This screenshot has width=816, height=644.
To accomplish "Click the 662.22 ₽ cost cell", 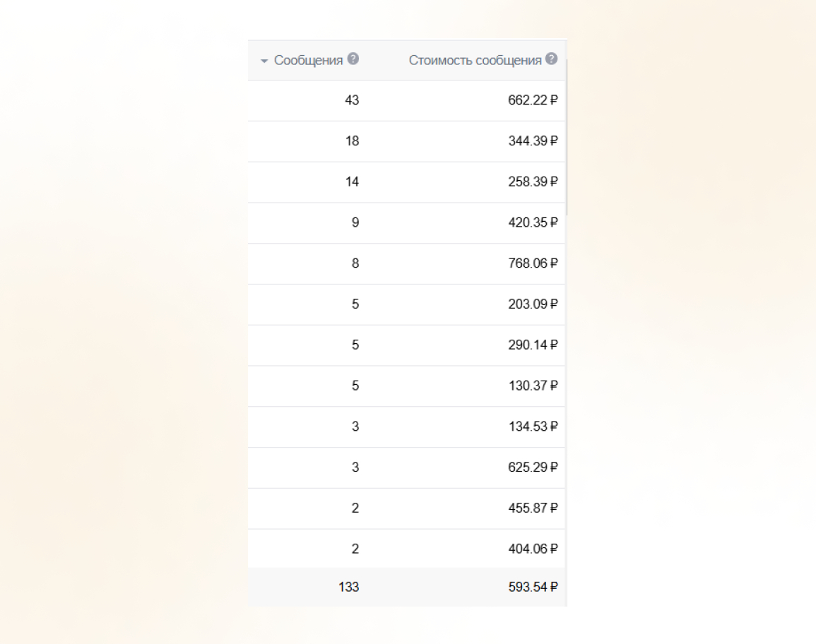I will click(x=533, y=100).
